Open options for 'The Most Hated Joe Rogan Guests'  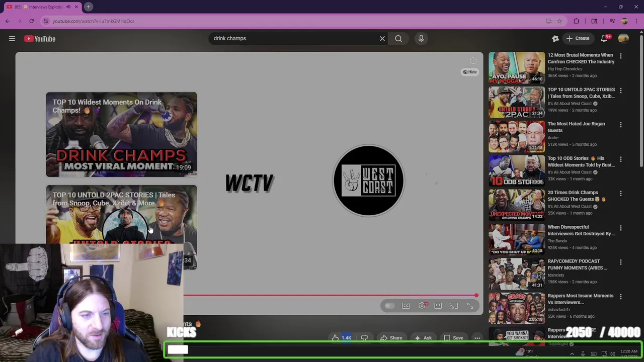coord(620,125)
